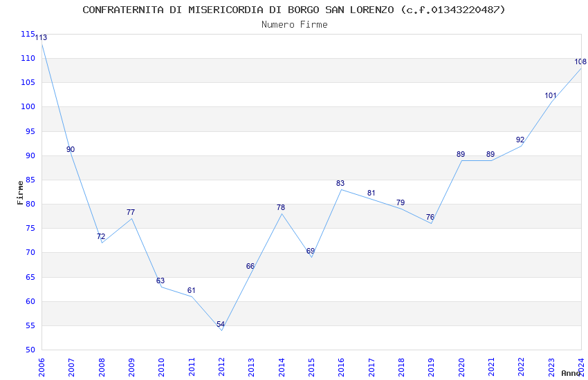Click the x-axis year label 2019
Viewport: 588px width, 380px height.
click(x=431, y=368)
